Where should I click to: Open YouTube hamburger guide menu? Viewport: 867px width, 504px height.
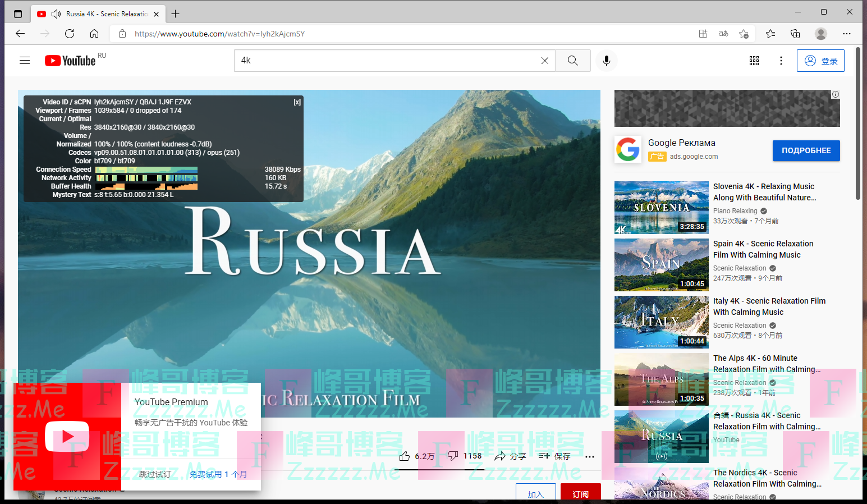[25, 61]
